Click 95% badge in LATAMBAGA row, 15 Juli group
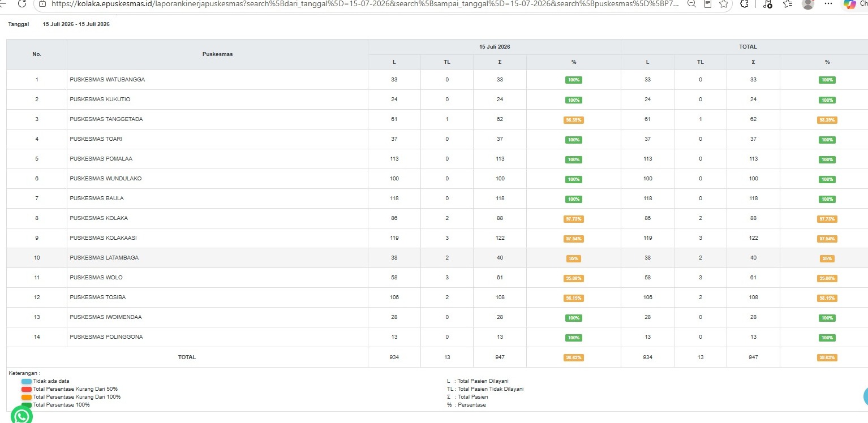 (x=574, y=258)
